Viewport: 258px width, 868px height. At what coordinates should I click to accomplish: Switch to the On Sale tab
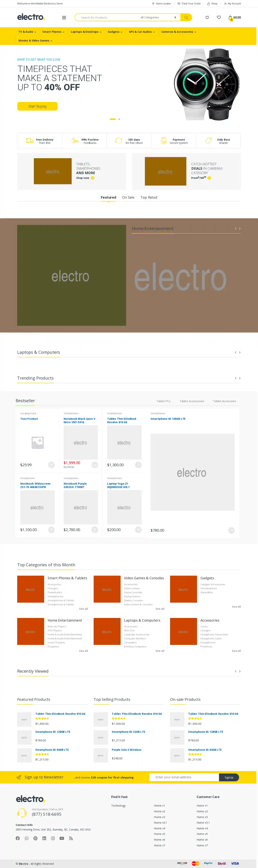128,197
